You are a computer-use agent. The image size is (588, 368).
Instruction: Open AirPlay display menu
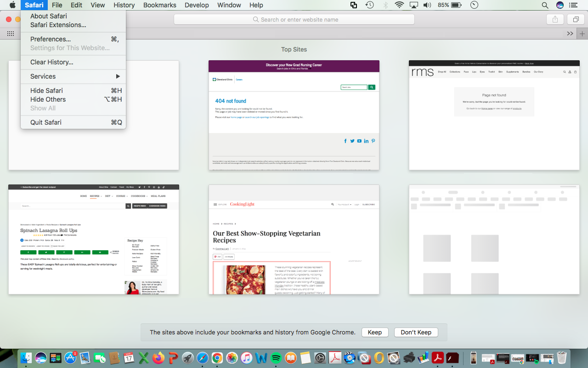click(413, 5)
